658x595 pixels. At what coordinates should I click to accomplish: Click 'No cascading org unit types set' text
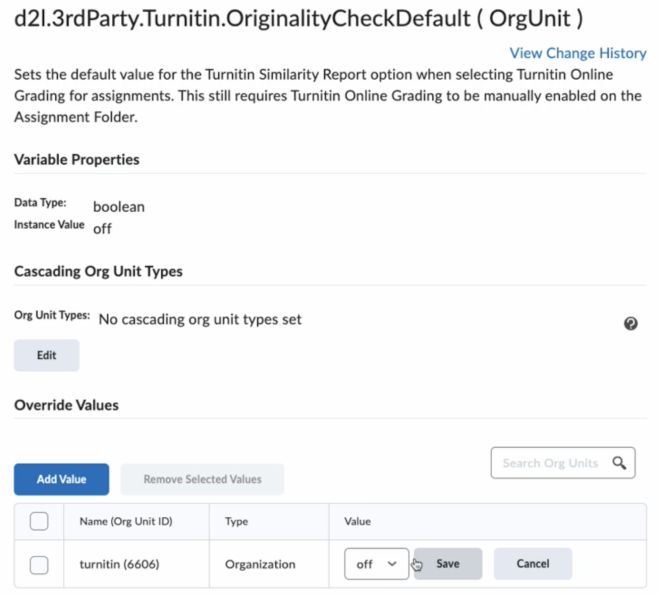200,320
